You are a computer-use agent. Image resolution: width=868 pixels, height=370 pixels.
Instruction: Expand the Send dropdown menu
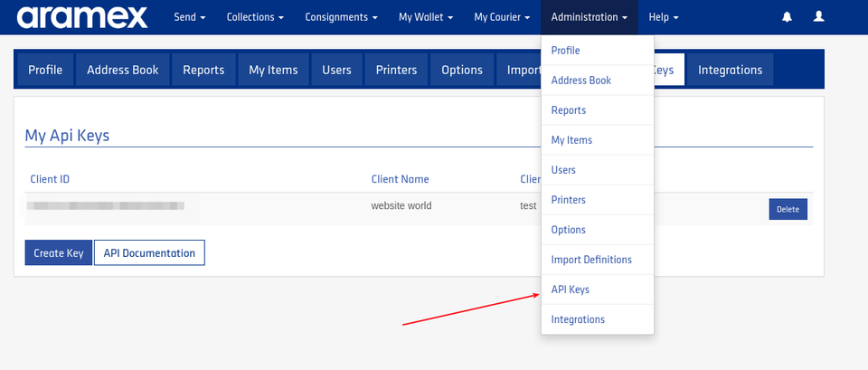pos(189,17)
